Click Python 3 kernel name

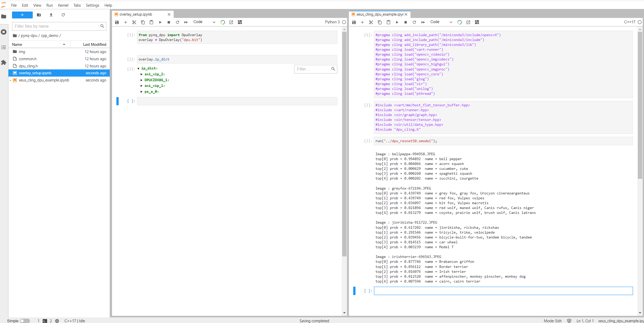tap(332, 22)
